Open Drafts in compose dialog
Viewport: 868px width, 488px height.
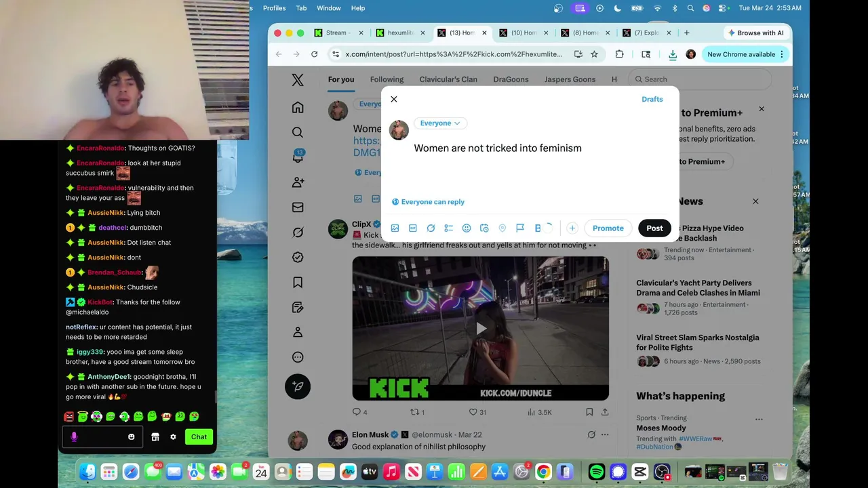(652, 99)
